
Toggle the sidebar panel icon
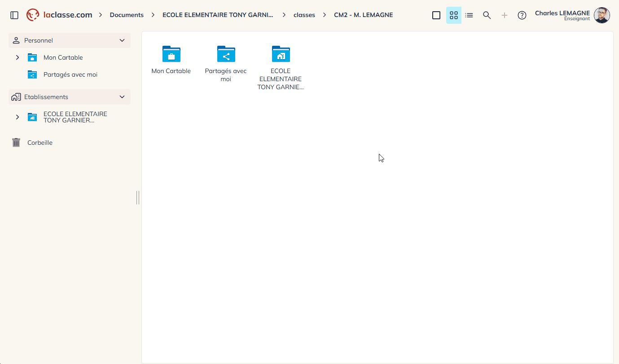pyautogui.click(x=14, y=15)
